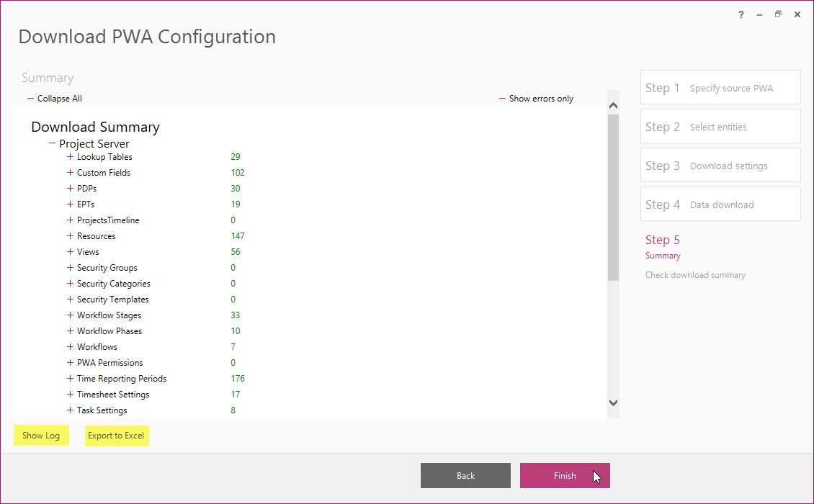Expand the Security Categories entry
The height and width of the screenshot is (504, 814).
pos(70,284)
